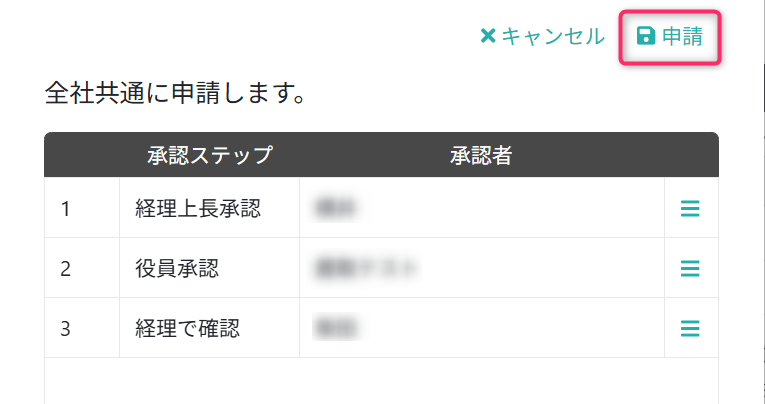Click the approver name for 経理で確認

pos(336,328)
